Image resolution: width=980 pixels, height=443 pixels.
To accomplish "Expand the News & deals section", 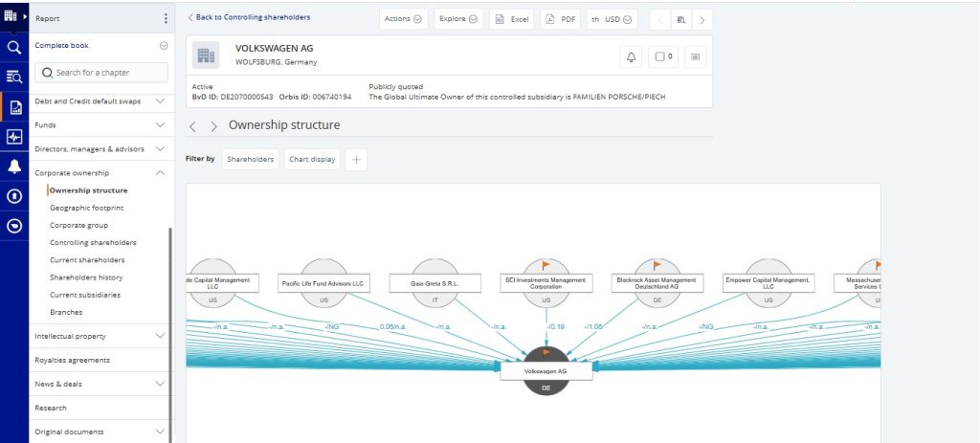I will [x=161, y=384].
